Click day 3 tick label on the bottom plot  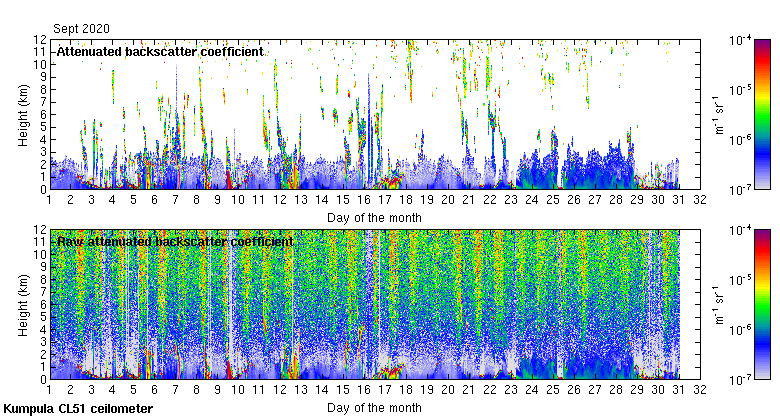tap(91, 390)
